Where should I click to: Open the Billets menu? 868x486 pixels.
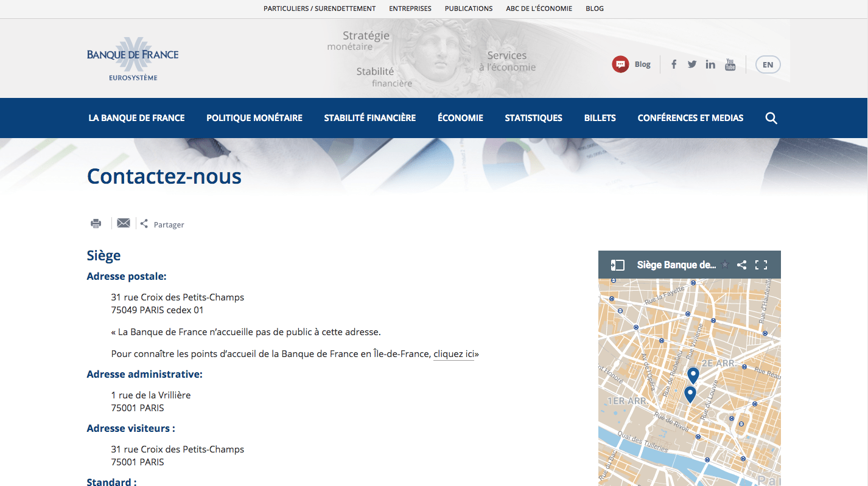600,118
